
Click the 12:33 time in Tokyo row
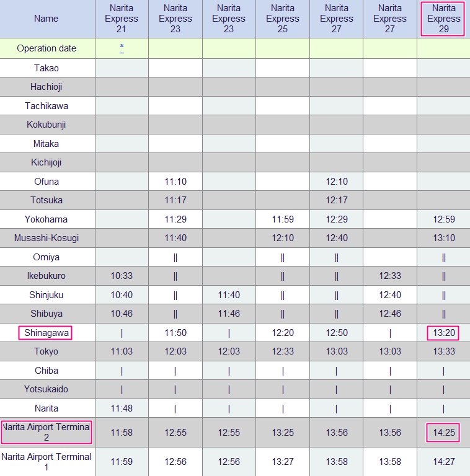pyautogui.click(x=283, y=351)
